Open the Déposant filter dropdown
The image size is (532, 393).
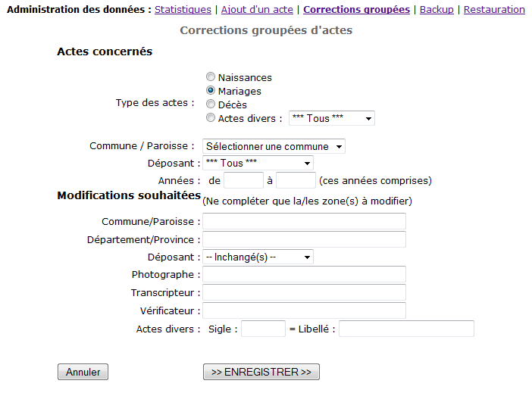point(258,163)
